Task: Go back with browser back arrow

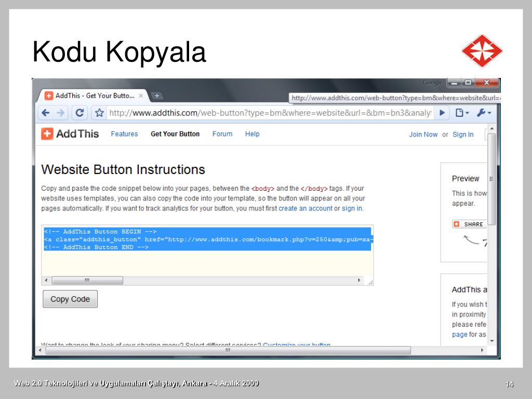Action: click(46, 113)
